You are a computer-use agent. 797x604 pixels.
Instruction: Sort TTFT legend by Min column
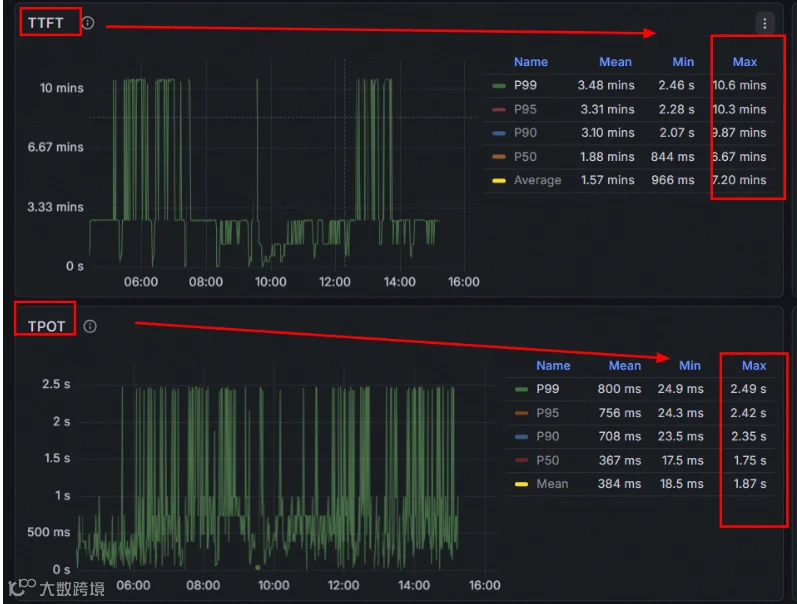(683, 62)
